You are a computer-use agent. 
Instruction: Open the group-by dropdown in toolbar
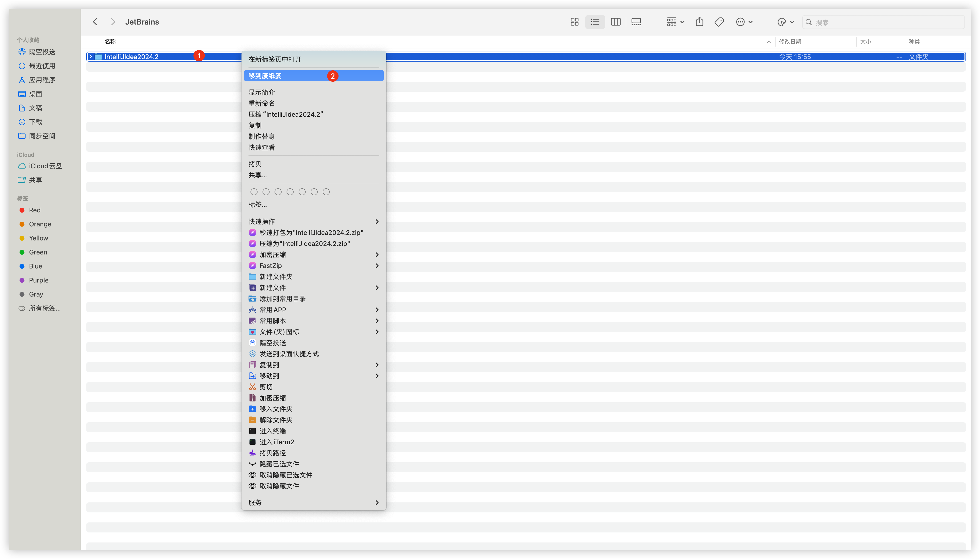pos(675,22)
